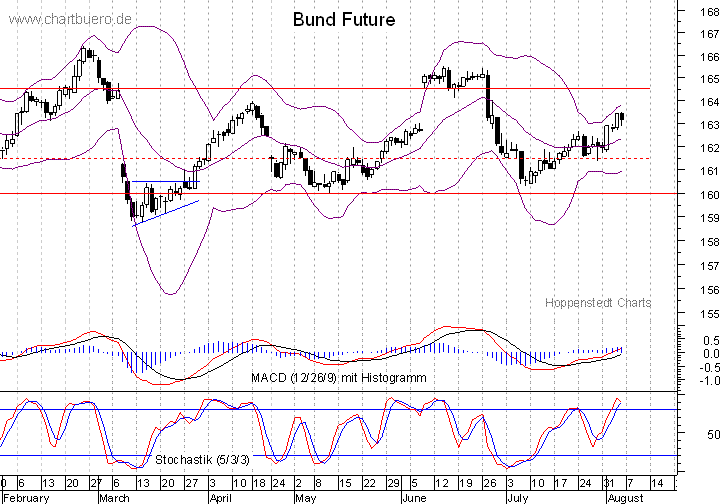Click the 0.0 MACD scale value
723x504 pixels.
point(711,354)
